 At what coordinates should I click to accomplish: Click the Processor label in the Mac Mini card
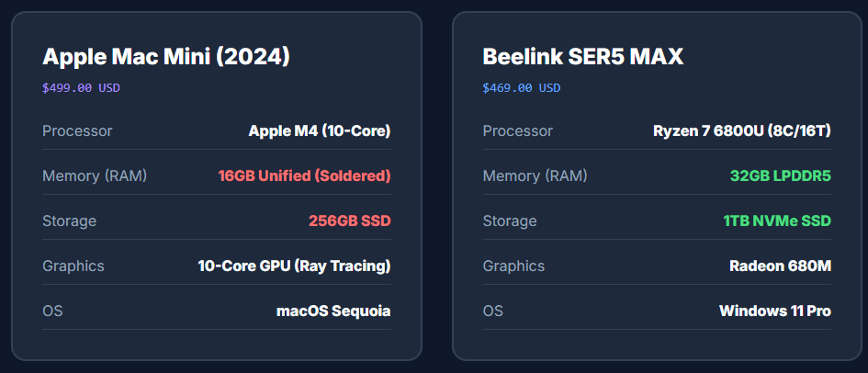pos(77,130)
